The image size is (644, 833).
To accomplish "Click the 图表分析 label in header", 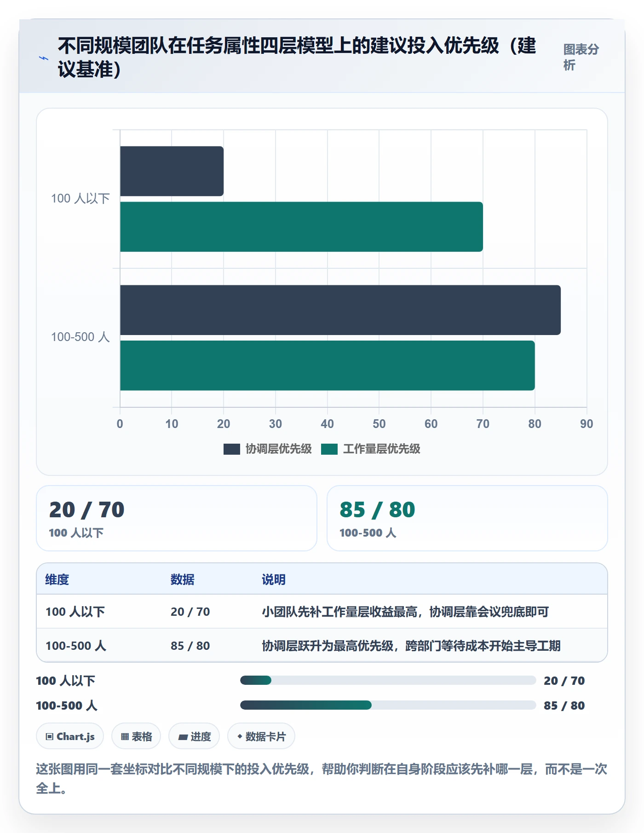I will (581, 57).
